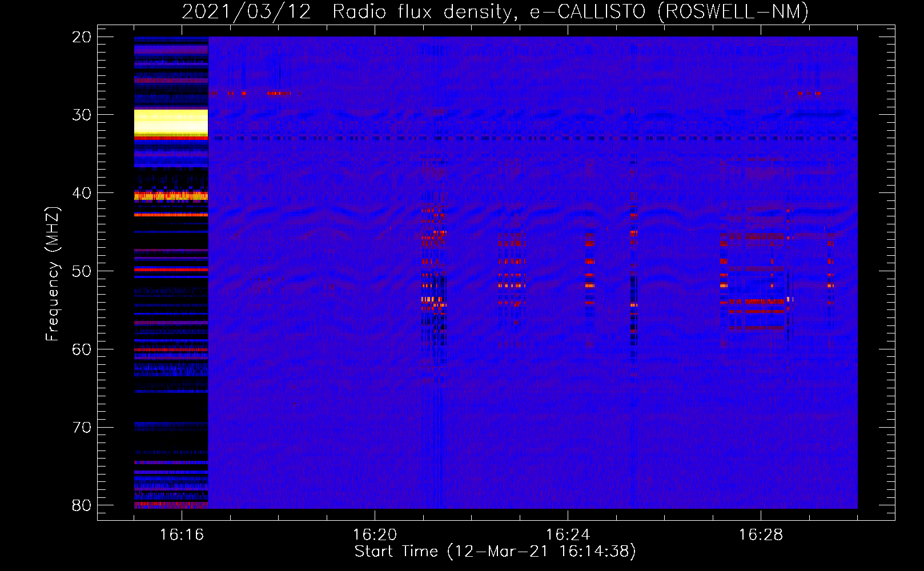Click the frequency tick label "50"

pos(82,271)
